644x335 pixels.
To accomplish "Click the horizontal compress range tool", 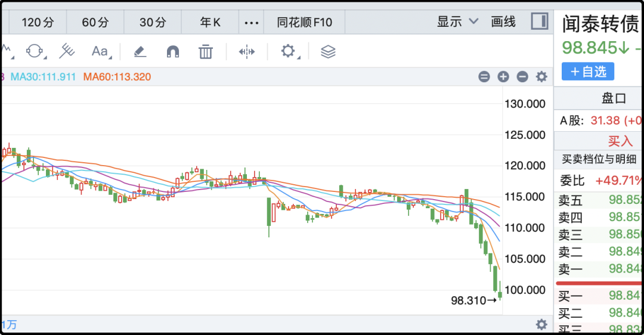I will pyautogui.click(x=247, y=52).
